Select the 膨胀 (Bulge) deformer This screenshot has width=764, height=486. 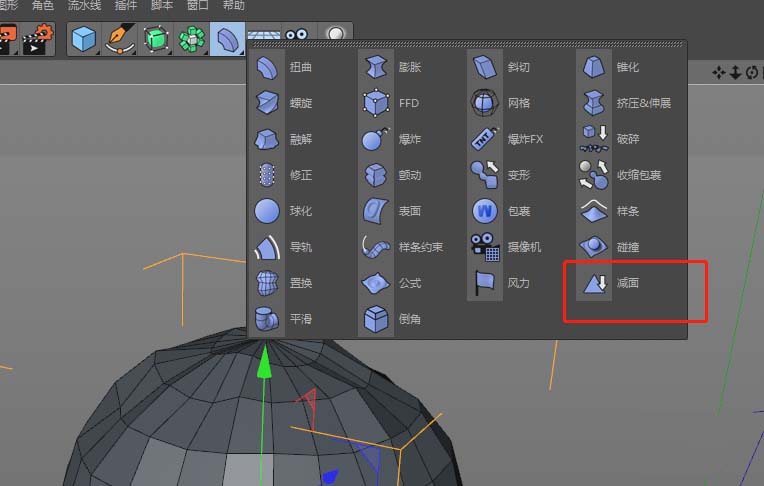coord(392,67)
